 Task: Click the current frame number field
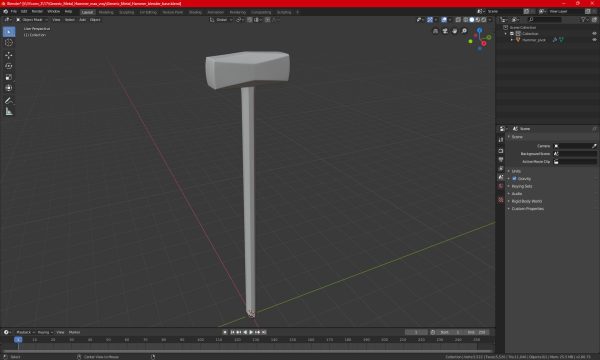click(416, 332)
